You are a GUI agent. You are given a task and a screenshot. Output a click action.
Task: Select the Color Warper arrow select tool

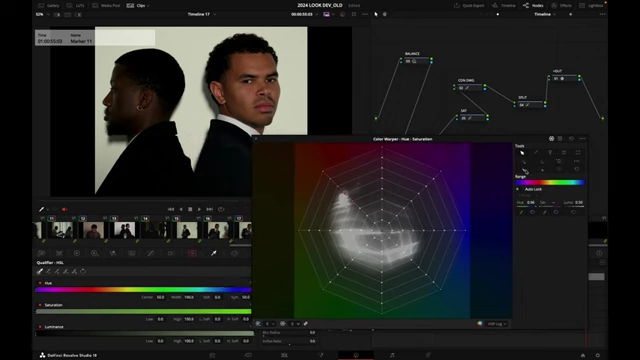[522, 153]
